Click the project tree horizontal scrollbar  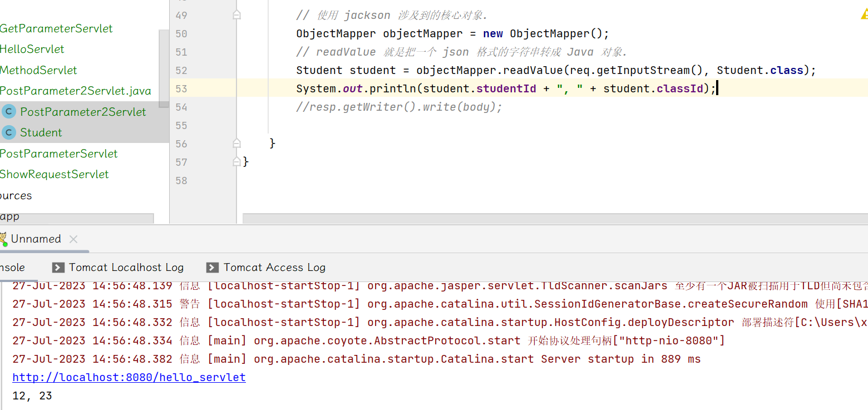pyautogui.click(x=77, y=218)
